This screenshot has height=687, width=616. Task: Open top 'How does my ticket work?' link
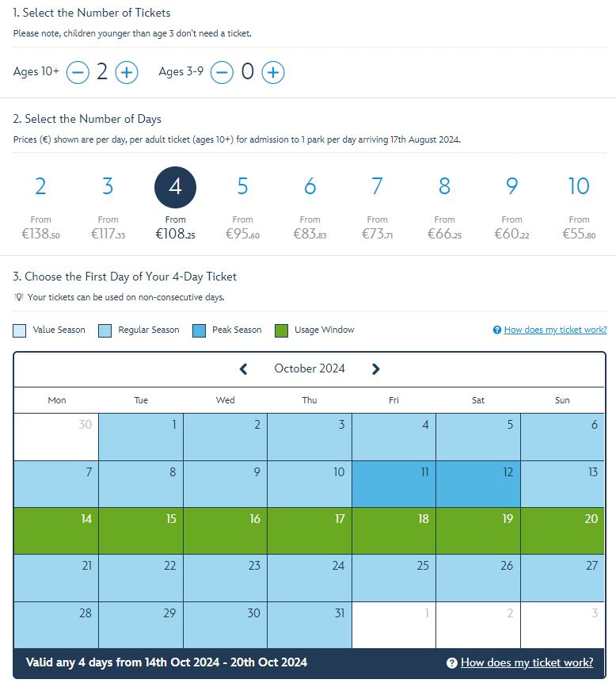[x=555, y=330]
